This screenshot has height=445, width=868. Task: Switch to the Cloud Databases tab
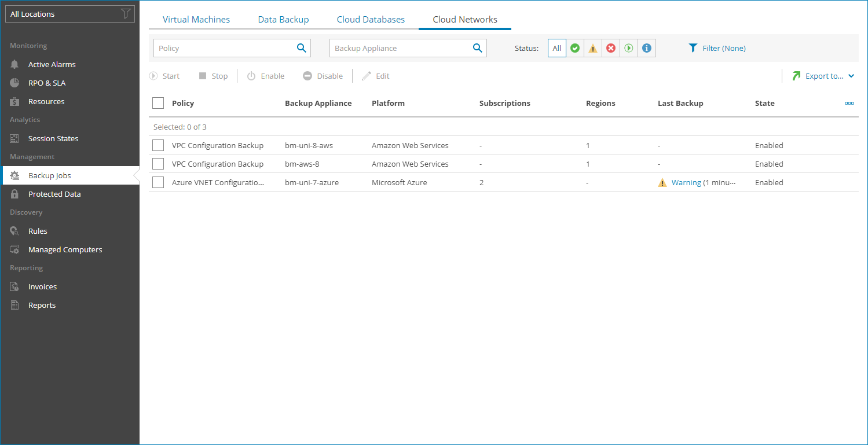[x=371, y=19]
